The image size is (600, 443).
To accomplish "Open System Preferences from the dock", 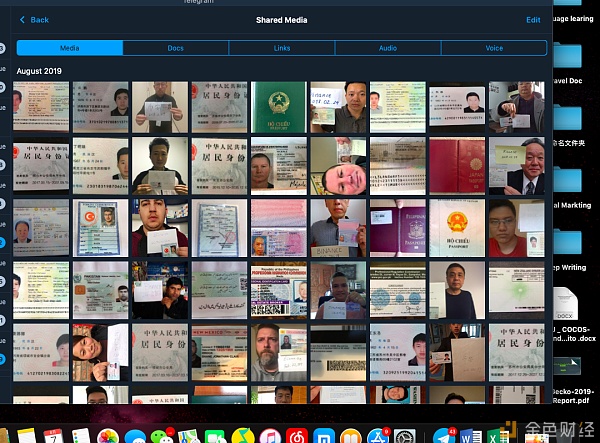I will click(405, 436).
